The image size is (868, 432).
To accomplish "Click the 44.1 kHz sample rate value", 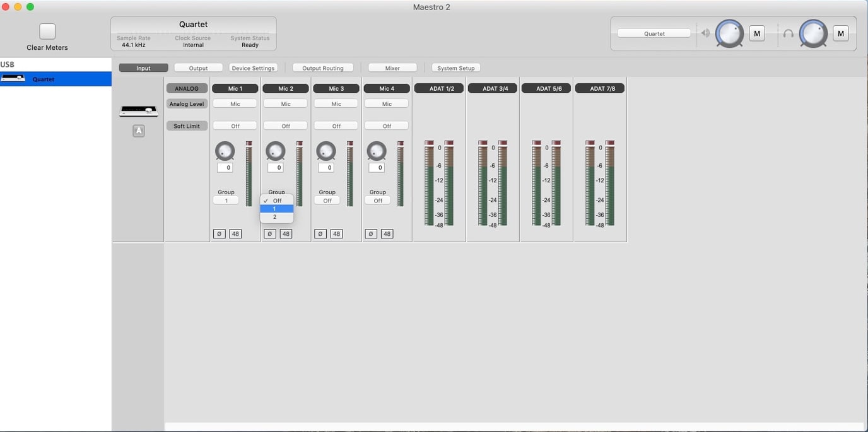I will coord(134,45).
